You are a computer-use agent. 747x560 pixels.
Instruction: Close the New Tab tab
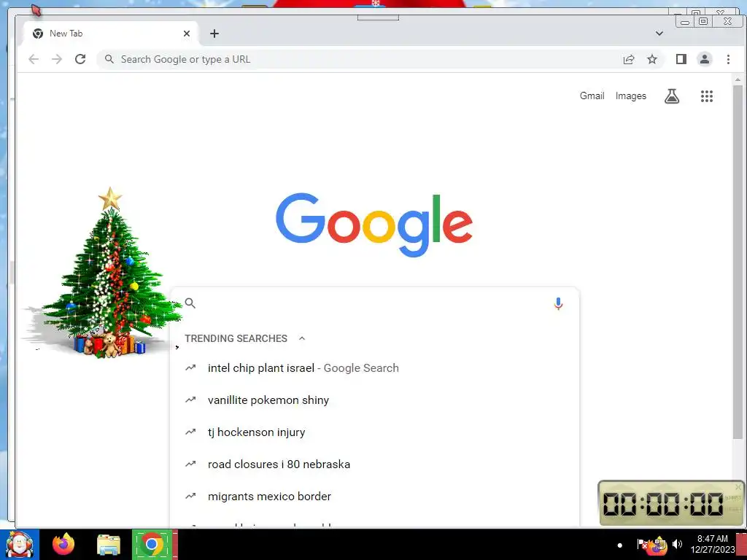[x=187, y=34]
